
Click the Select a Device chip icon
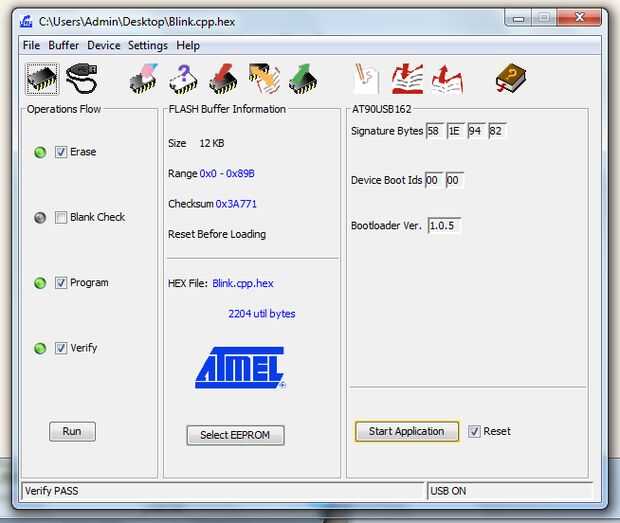point(42,79)
